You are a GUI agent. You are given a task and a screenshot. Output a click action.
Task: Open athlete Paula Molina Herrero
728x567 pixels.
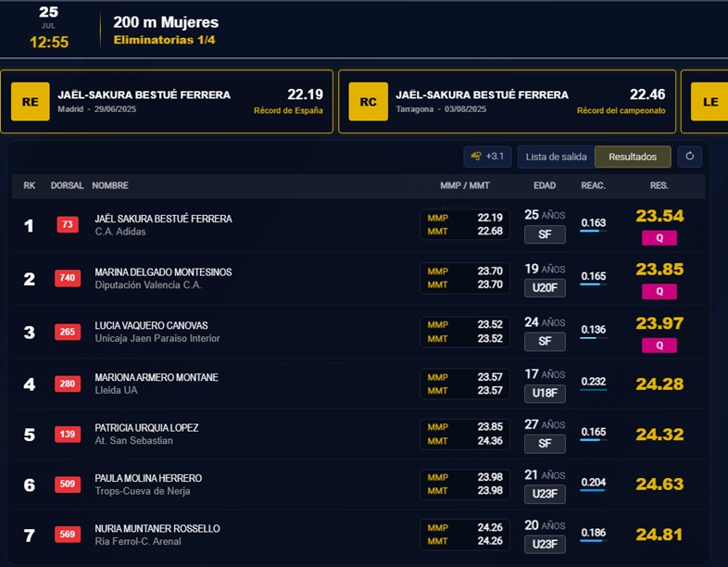[148, 478]
